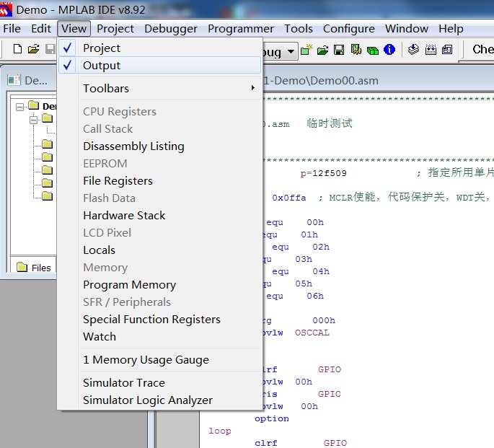The height and width of the screenshot is (448, 494).
Task: Click the OSCCAL operand in code
Action: pos(312,333)
